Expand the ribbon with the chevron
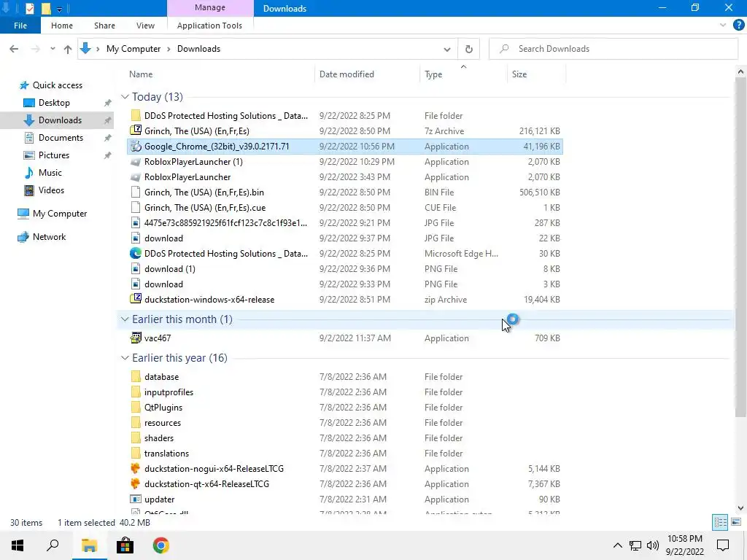747x560 pixels. pyautogui.click(x=723, y=26)
